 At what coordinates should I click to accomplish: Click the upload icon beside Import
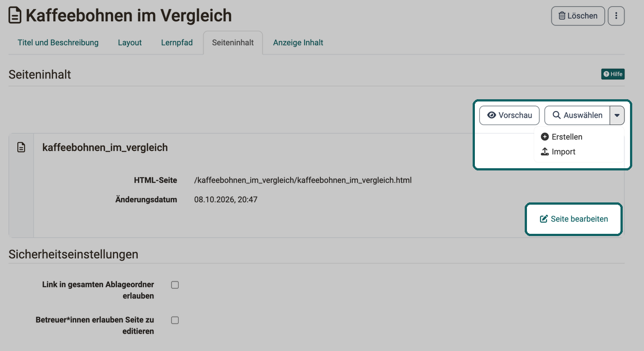[x=545, y=151]
